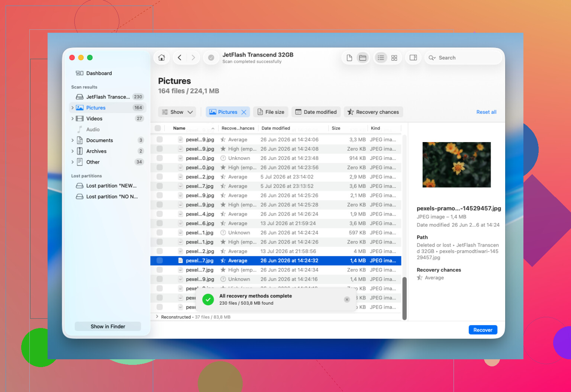Expand the Reconstructed group
Viewport: 571px width, 392px height.
[x=157, y=317]
